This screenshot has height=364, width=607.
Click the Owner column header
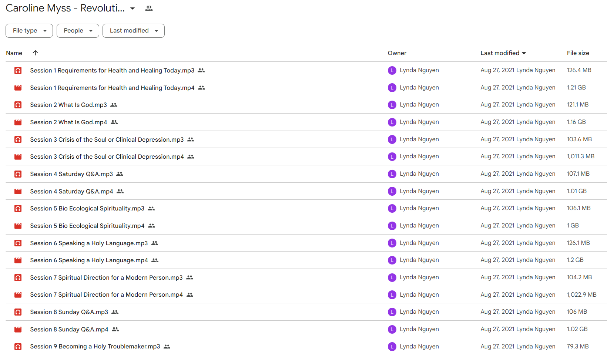point(397,53)
